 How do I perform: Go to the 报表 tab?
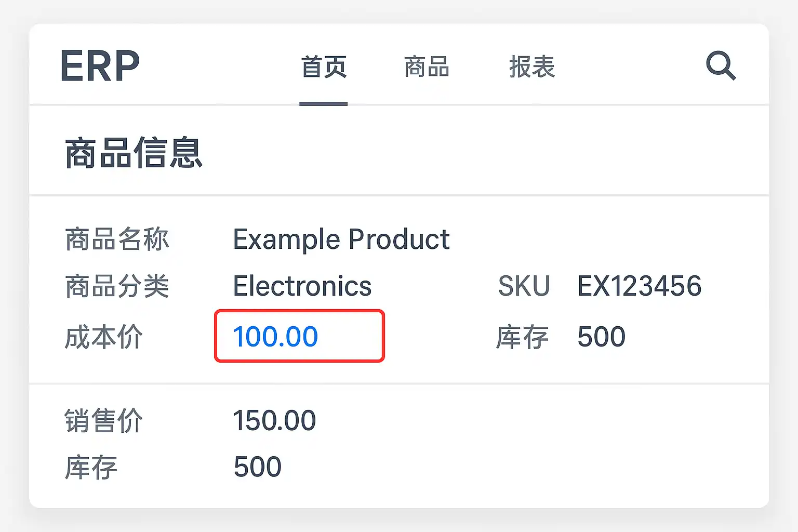click(x=532, y=68)
